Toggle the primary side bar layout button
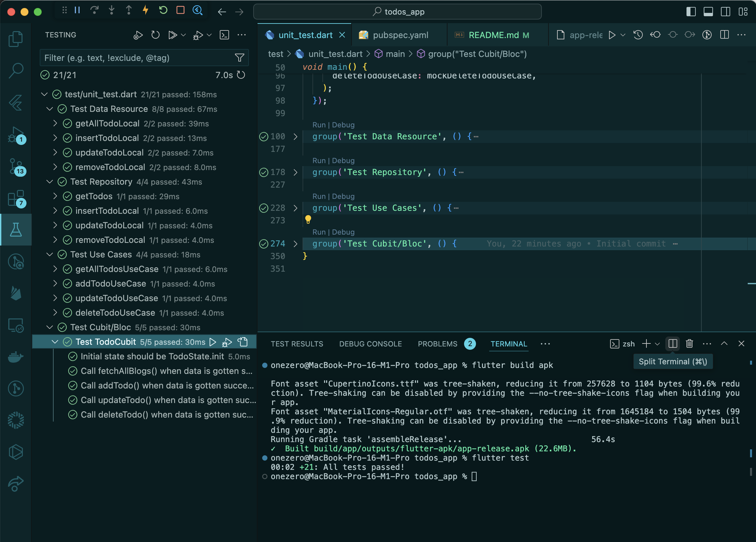 pos(691,12)
